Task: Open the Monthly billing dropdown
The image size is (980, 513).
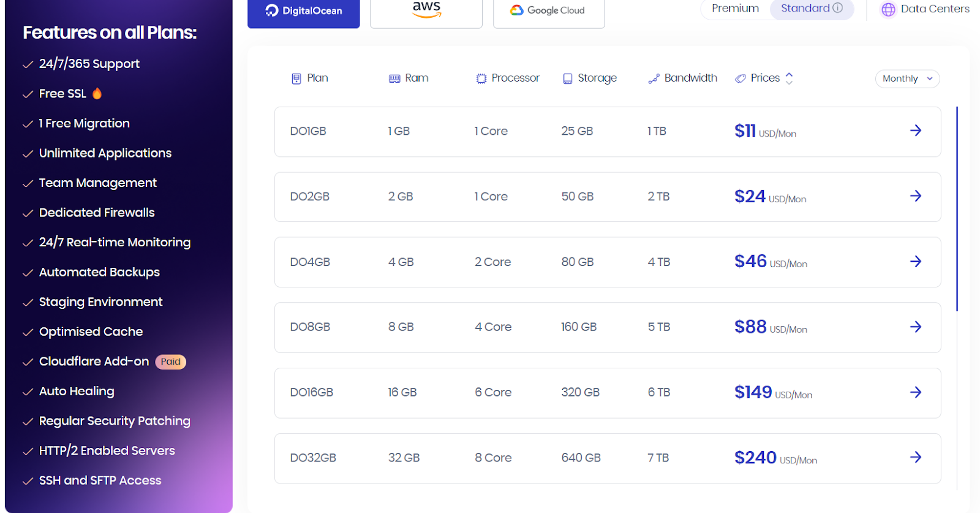Action: 907,78
